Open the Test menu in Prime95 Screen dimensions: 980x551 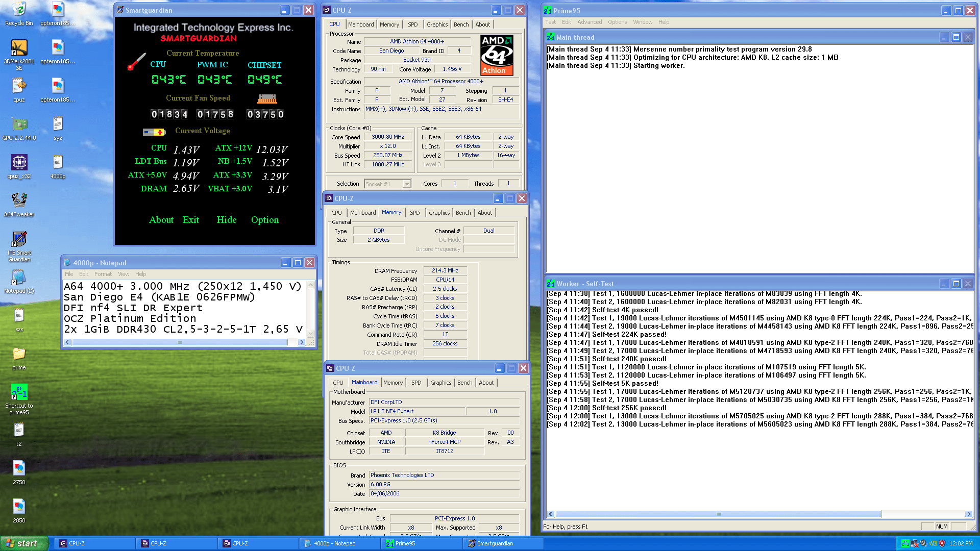tap(550, 22)
